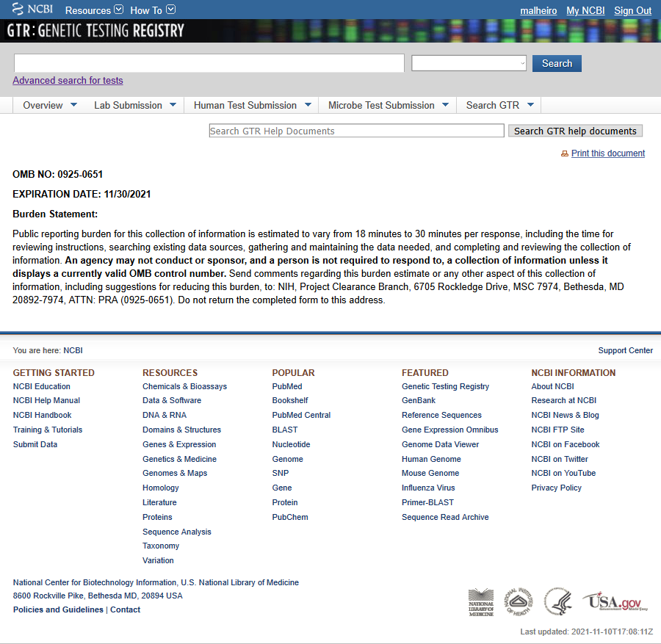Open the Search GTR menu
This screenshot has width=661, height=644.
(x=493, y=105)
